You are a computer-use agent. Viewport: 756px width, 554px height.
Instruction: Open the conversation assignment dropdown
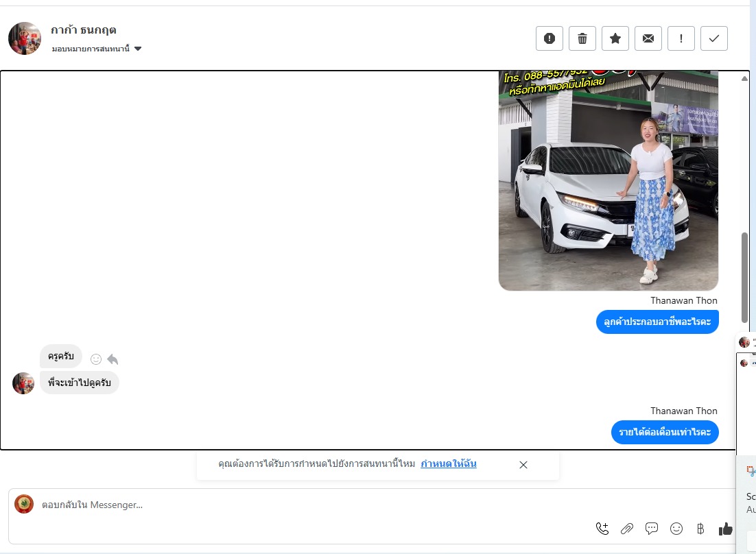97,49
